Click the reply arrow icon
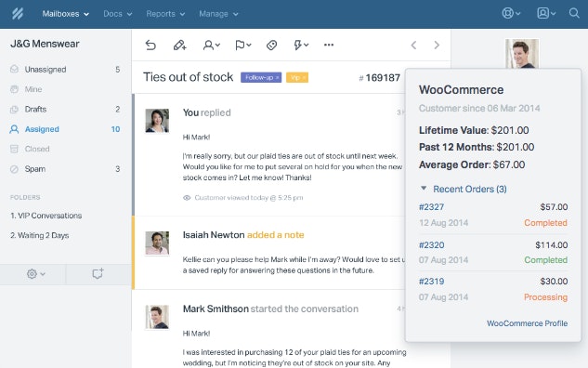Viewport: 588px width, 368px height. click(x=150, y=45)
